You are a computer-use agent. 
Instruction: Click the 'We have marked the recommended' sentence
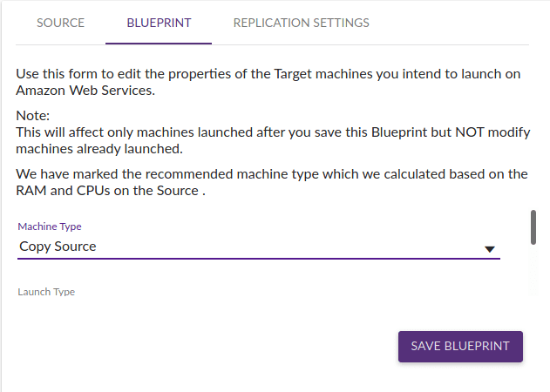click(x=261, y=173)
